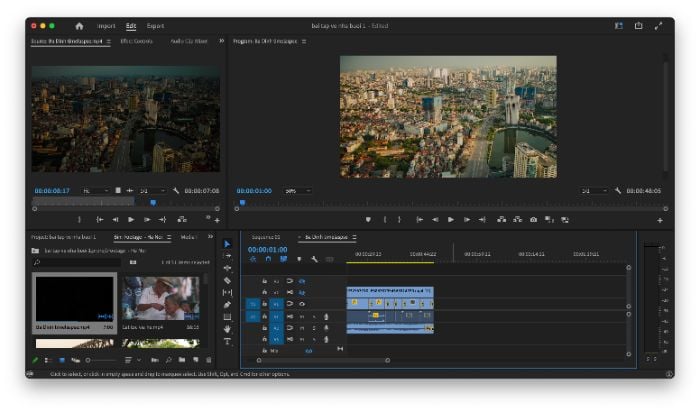Toggle lock on the topmost video track

pyautogui.click(x=264, y=281)
